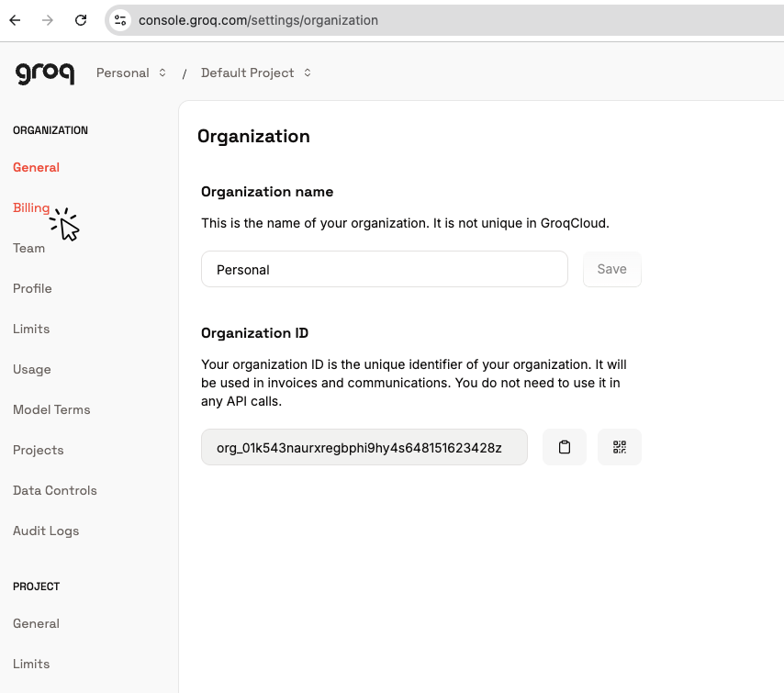
Task: Open the Default Project switcher
Action: (x=255, y=73)
